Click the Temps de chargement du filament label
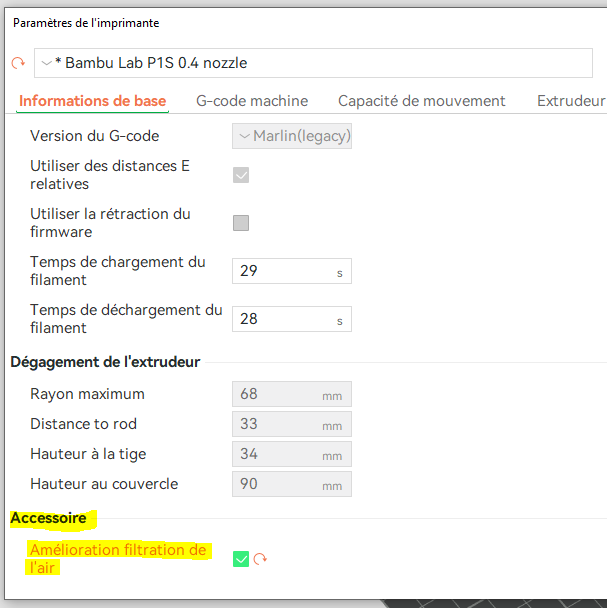607x608 pixels. coord(118,271)
